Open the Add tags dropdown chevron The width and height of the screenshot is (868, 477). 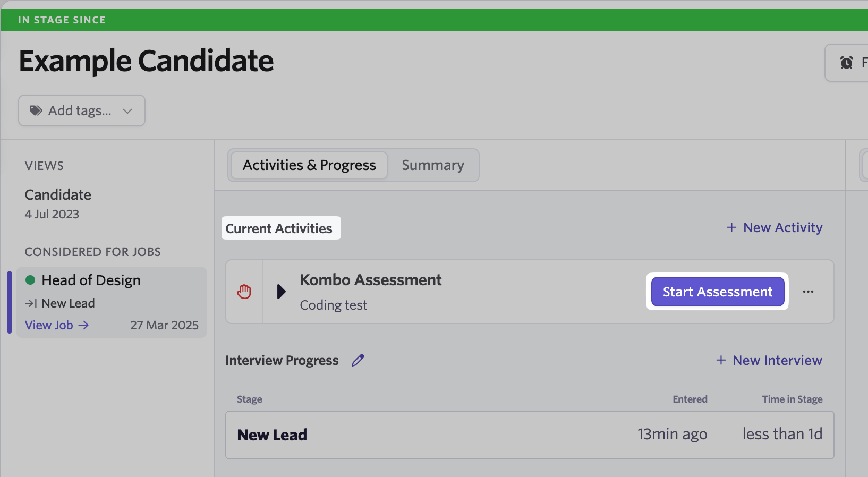tap(127, 111)
